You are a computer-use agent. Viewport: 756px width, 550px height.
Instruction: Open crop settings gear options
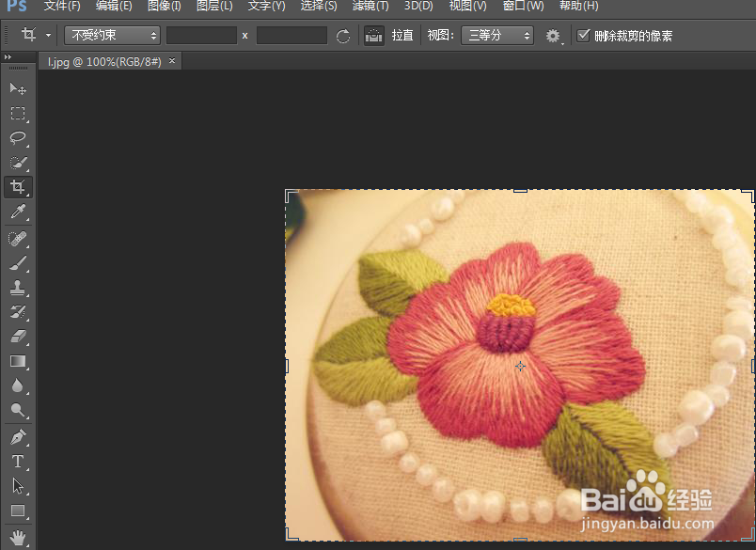pyautogui.click(x=554, y=36)
